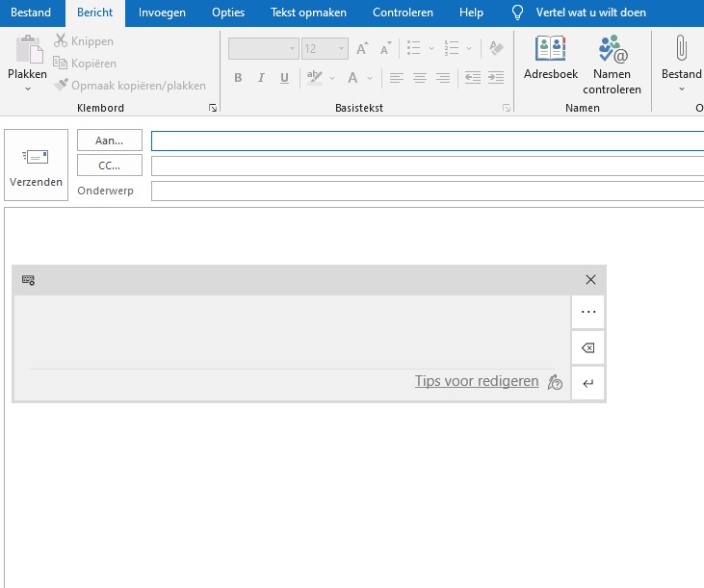Click the Aan... recipients button
Image resolution: width=704 pixels, height=588 pixels.
pos(109,141)
